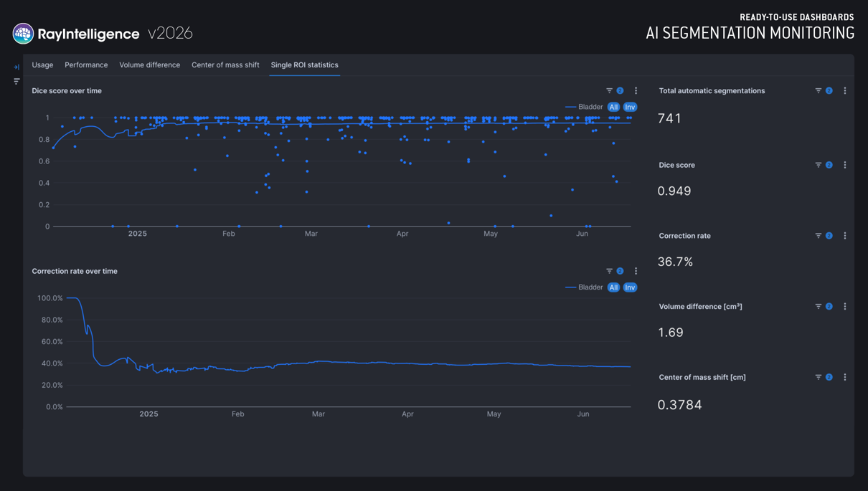Open more options menu on Correction rate card
868x491 pixels.
(845, 236)
